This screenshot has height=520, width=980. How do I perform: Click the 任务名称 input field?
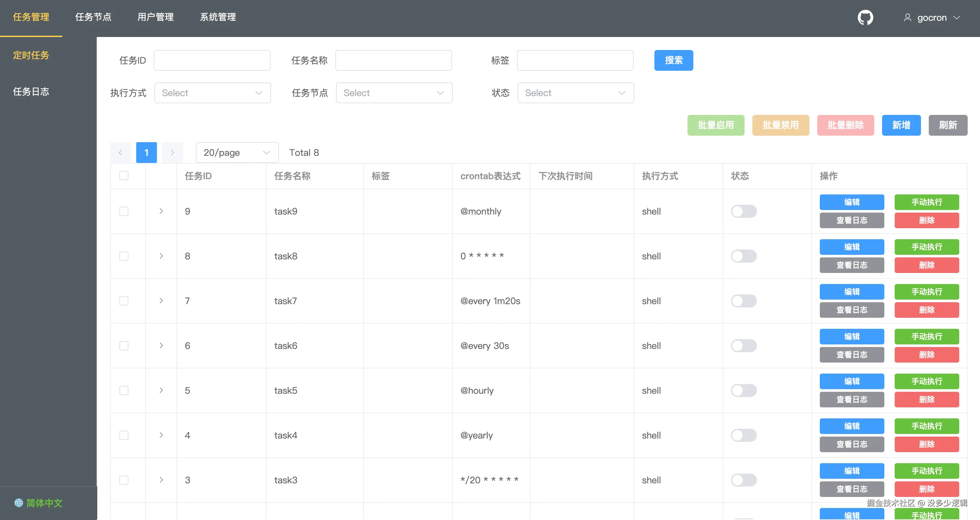393,60
